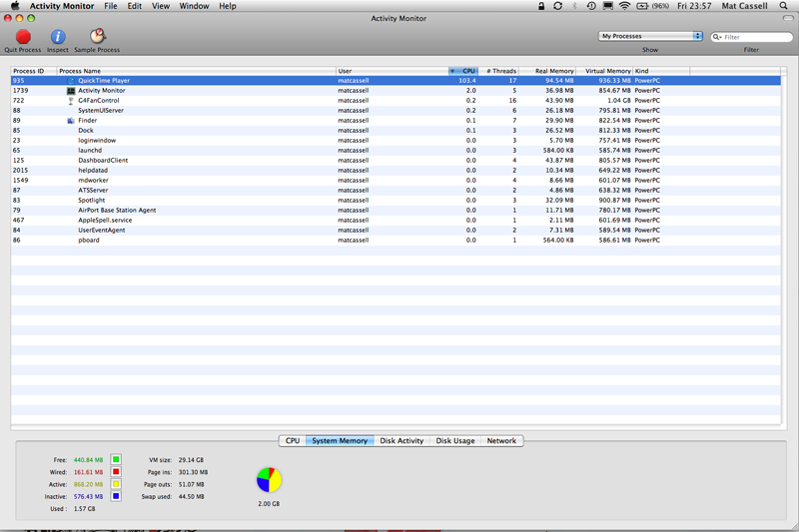Screen dimensions: 799x532
Task: Sort by Real Memory column header
Action: point(547,71)
